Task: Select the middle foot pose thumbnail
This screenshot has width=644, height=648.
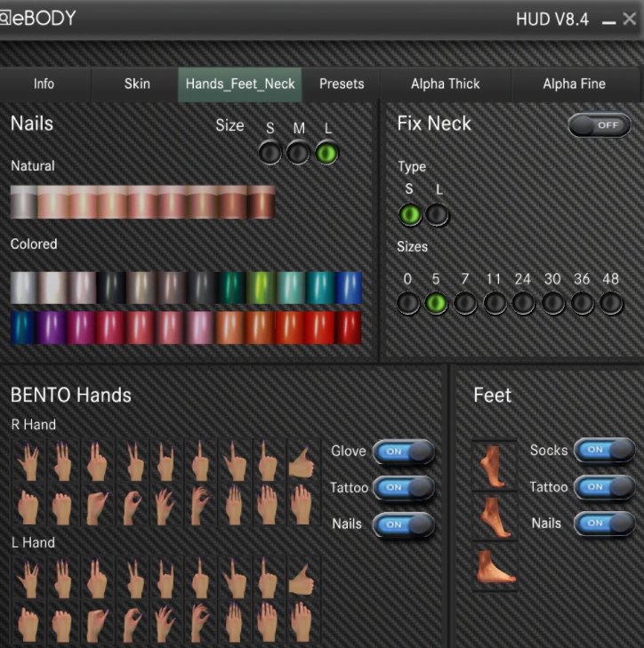Action: click(x=494, y=516)
